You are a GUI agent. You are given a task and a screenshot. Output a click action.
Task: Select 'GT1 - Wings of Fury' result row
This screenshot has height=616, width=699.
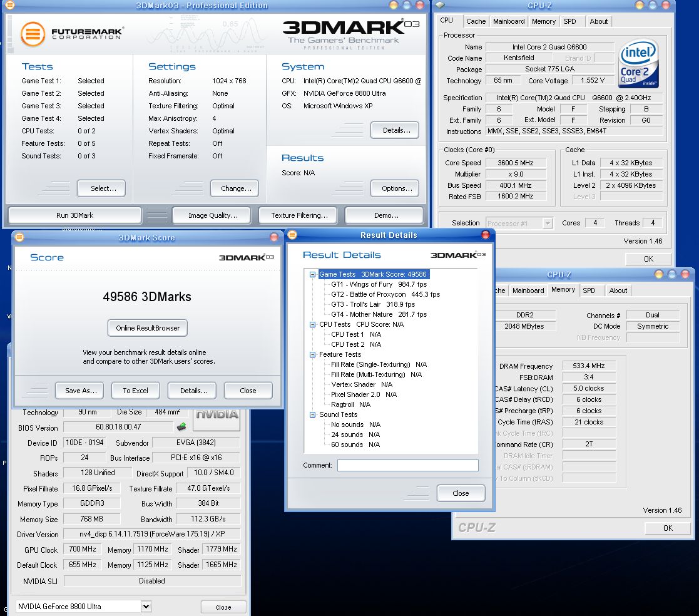379,284
